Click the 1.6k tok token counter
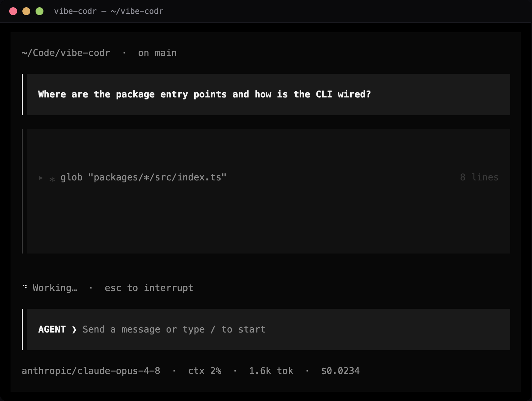Viewport: 532px width, 401px height. (271, 371)
